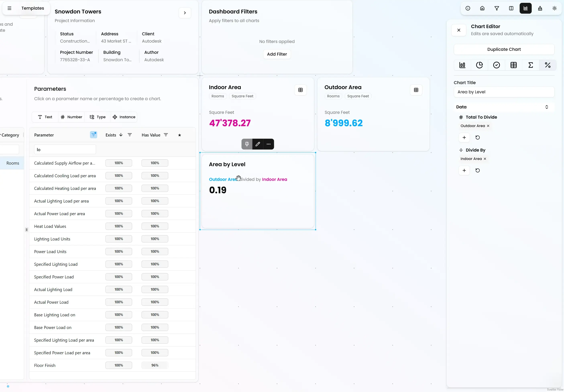Expand the Snowdon Towers project chevron
Image resolution: width=564 pixels, height=392 pixels.
coord(185,13)
